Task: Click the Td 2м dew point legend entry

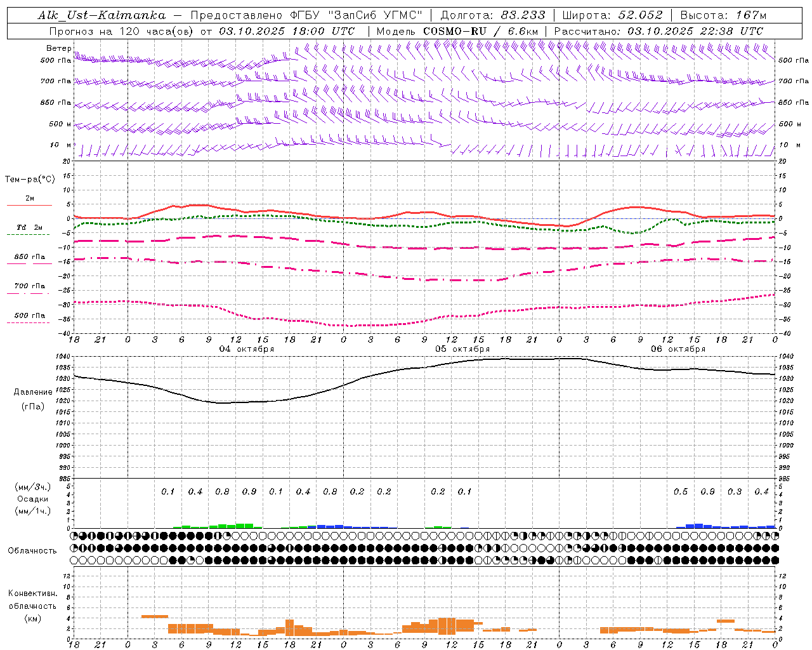Action: pos(29,227)
